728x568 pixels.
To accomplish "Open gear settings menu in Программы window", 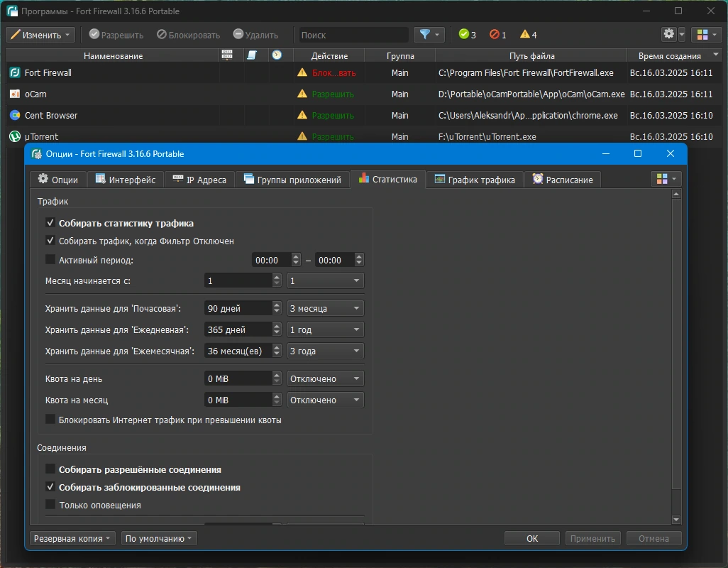I will 673,34.
